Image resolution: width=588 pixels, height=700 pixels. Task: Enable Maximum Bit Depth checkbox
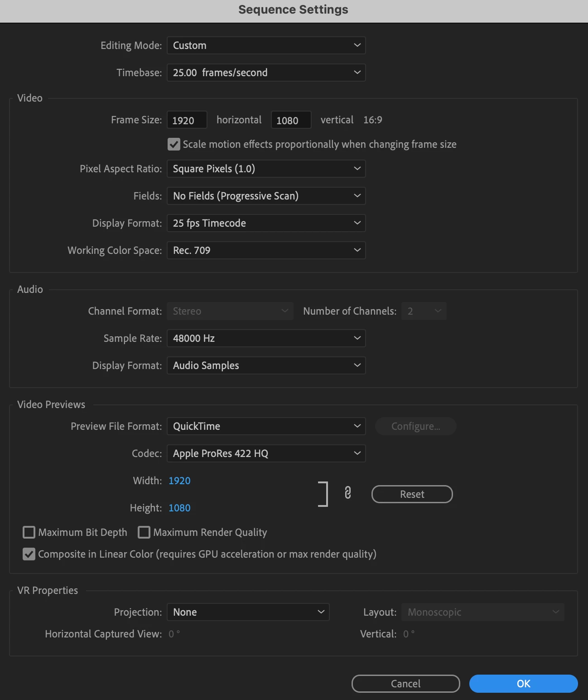(x=29, y=532)
